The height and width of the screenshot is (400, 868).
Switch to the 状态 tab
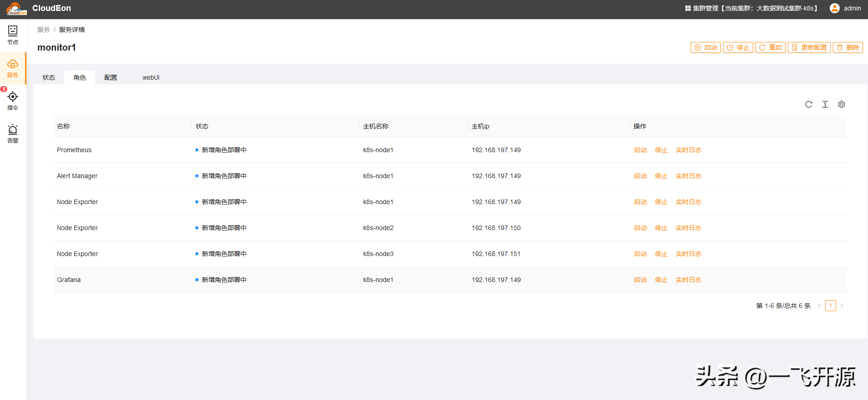pos(49,77)
